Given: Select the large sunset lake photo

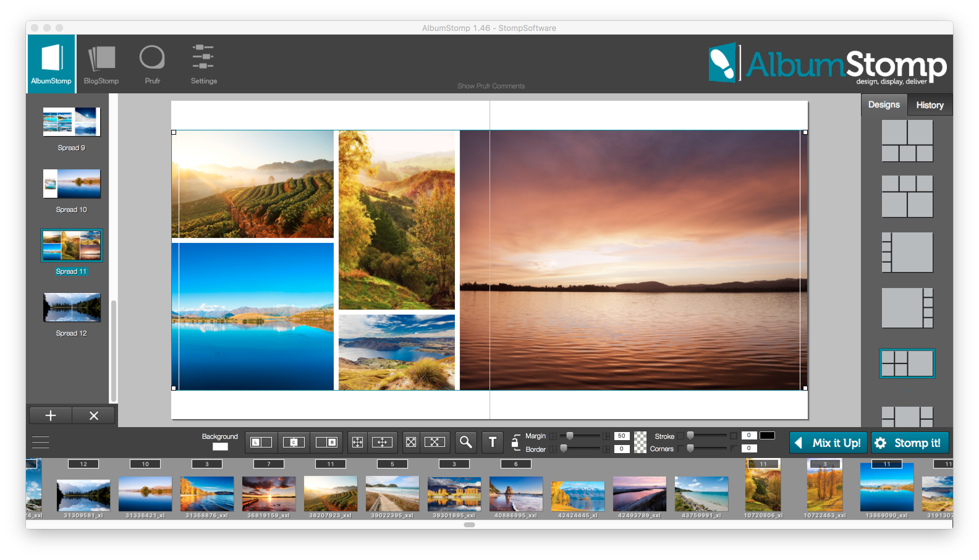Looking at the screenshot, I should (x=634, y=260).
